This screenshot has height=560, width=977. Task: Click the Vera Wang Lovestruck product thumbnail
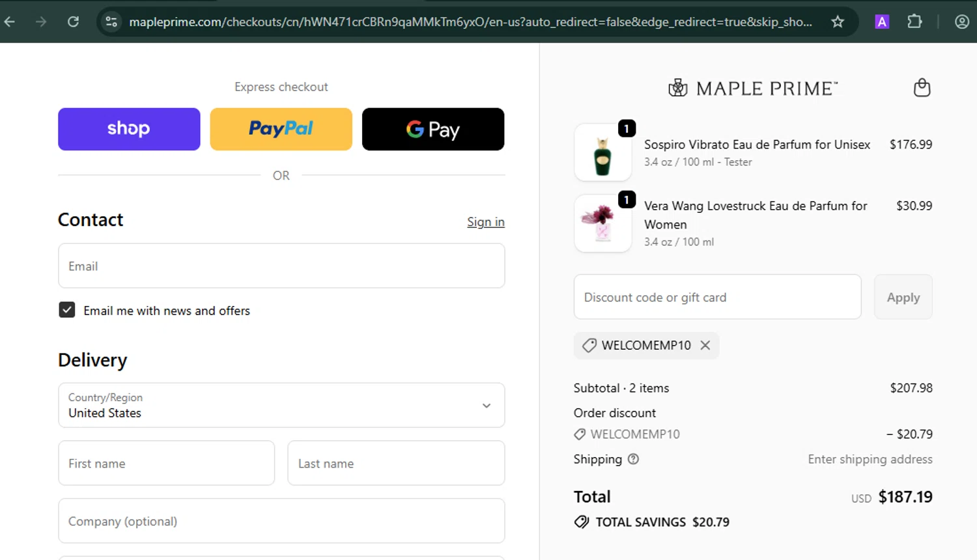click(602, 223)
